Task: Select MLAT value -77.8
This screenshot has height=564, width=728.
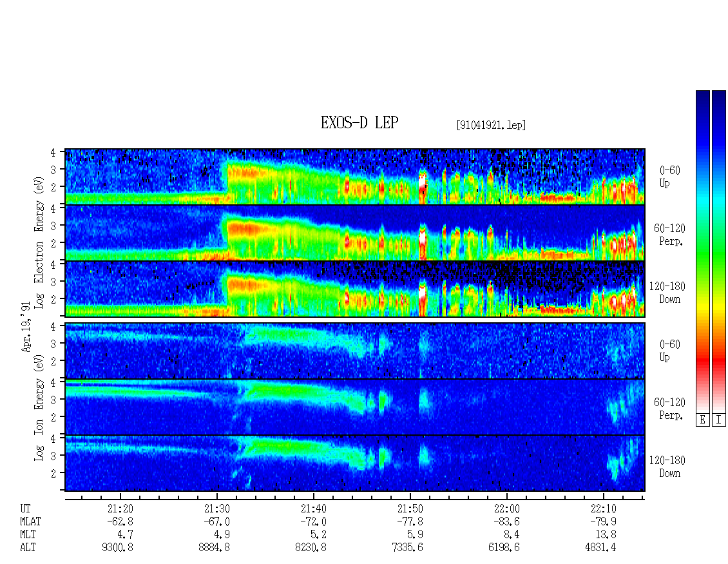Action: pos(410,521)
